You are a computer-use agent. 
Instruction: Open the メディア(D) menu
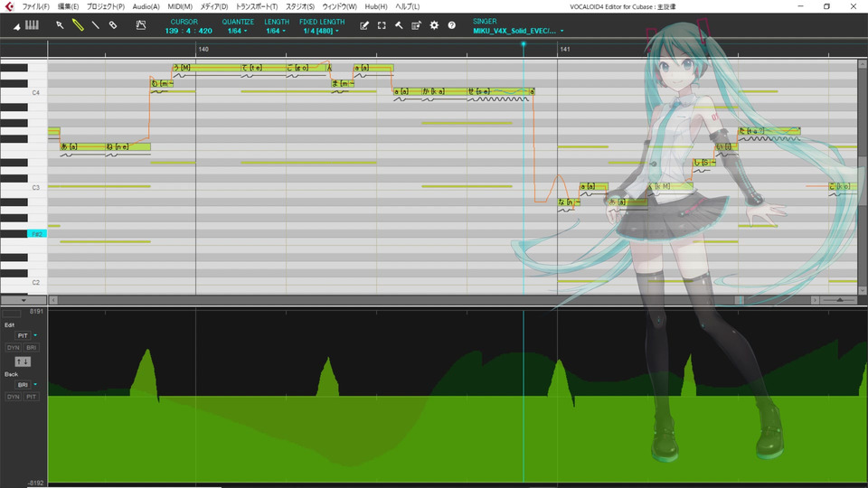point(213,6)
